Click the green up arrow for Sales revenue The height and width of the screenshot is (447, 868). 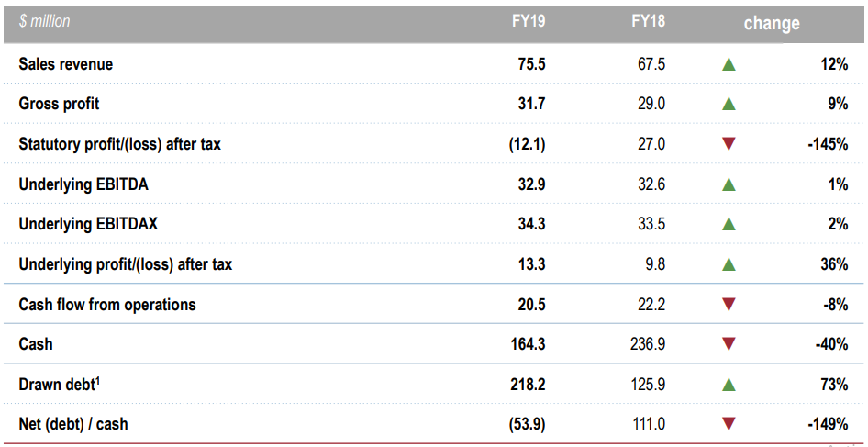729,64
